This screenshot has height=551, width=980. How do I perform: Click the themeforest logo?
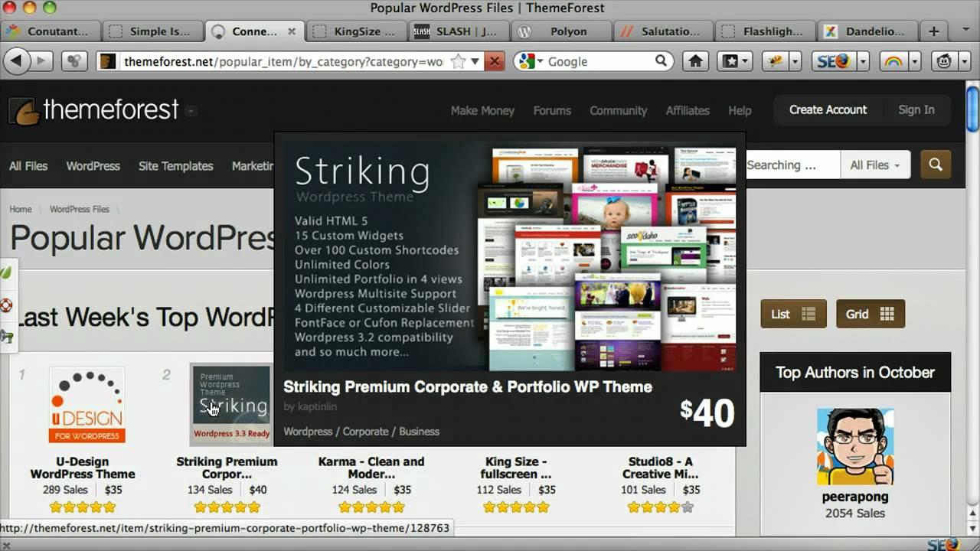tap(93, 110)
